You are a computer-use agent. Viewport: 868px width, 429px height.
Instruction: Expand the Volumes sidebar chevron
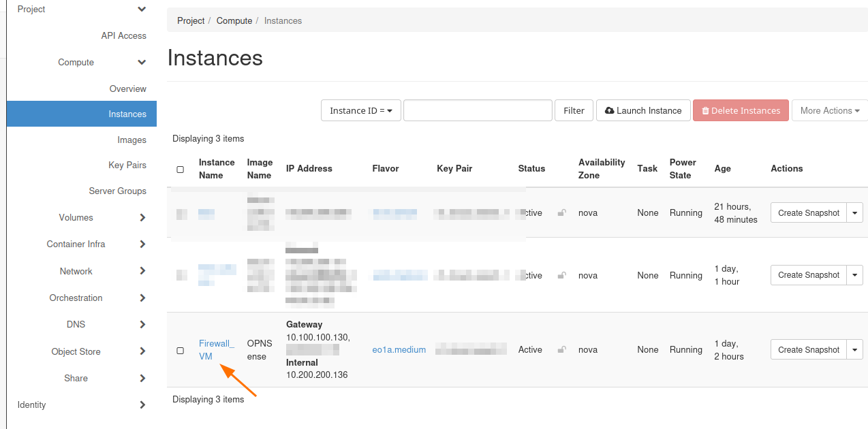coord(142,218)
